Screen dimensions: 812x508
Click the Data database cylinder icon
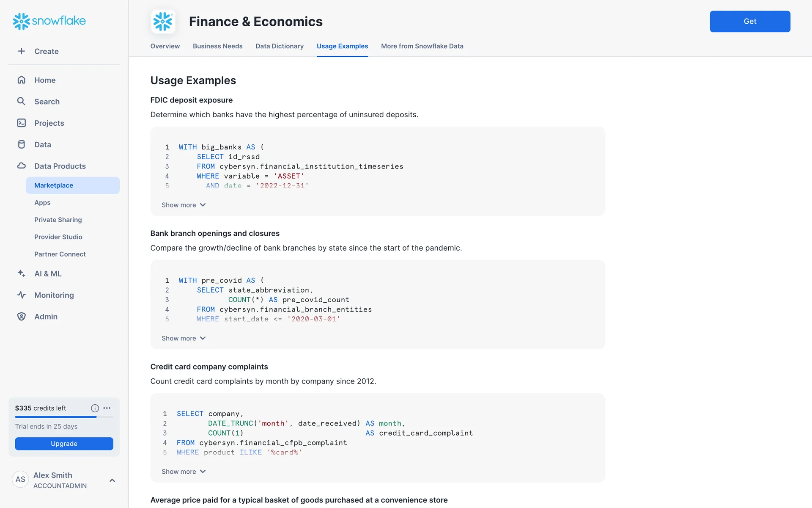[x=22, y=144]
